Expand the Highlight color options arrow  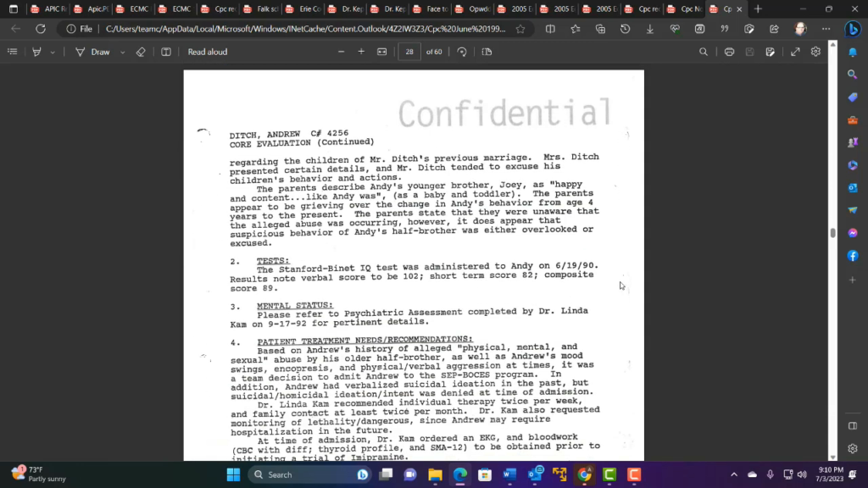53,52
